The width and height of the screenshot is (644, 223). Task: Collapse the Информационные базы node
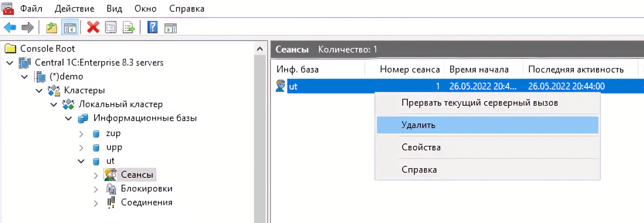point(68,118)
